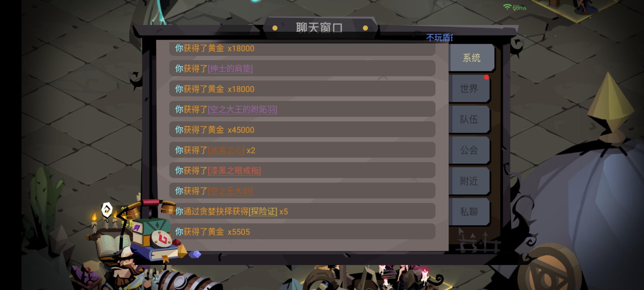Image resolution: width=644 pixels, height=290 pixels.
Task: Click the 绅士的肩垫 item link
Action: [230, 69]
